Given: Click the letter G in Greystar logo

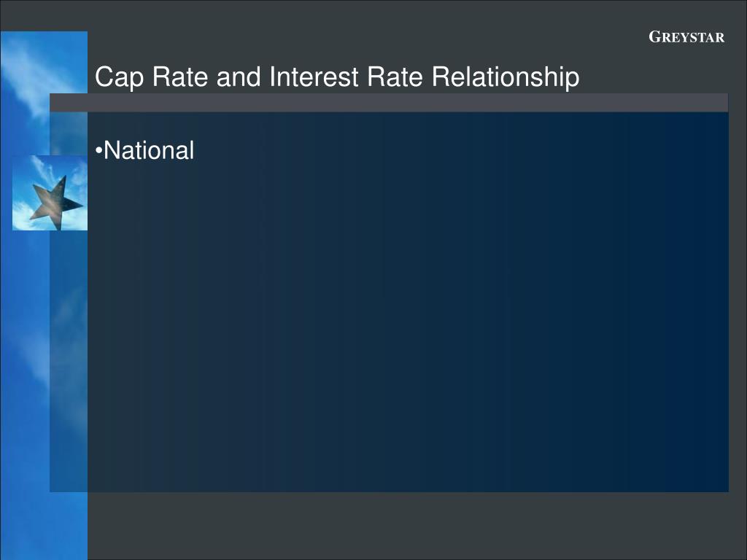Looking at the screenshot, I should pyautogui.click(x=655, y=36).
